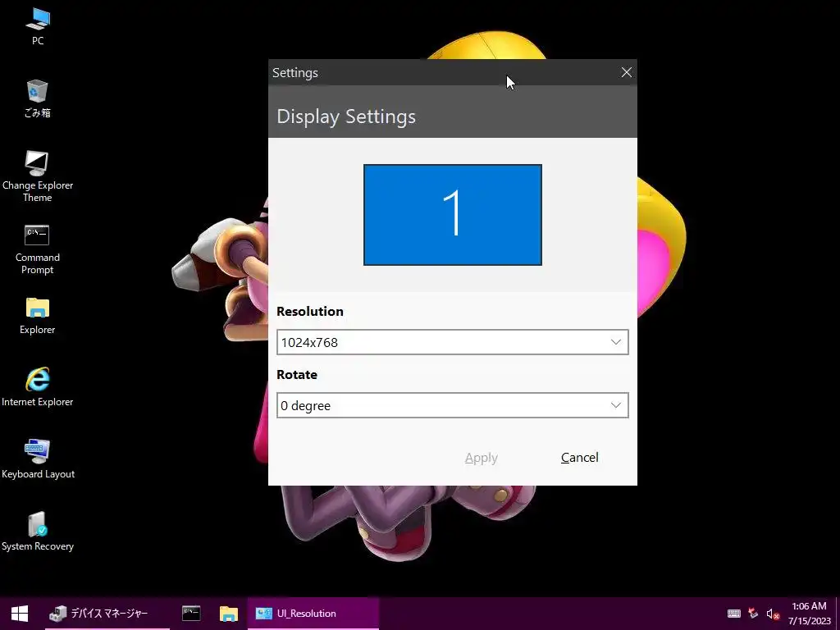840x630 pixels.
Task: Select the Keyboard Layout desktop icon
Action: pyautogui.click(x=38, y=459)
